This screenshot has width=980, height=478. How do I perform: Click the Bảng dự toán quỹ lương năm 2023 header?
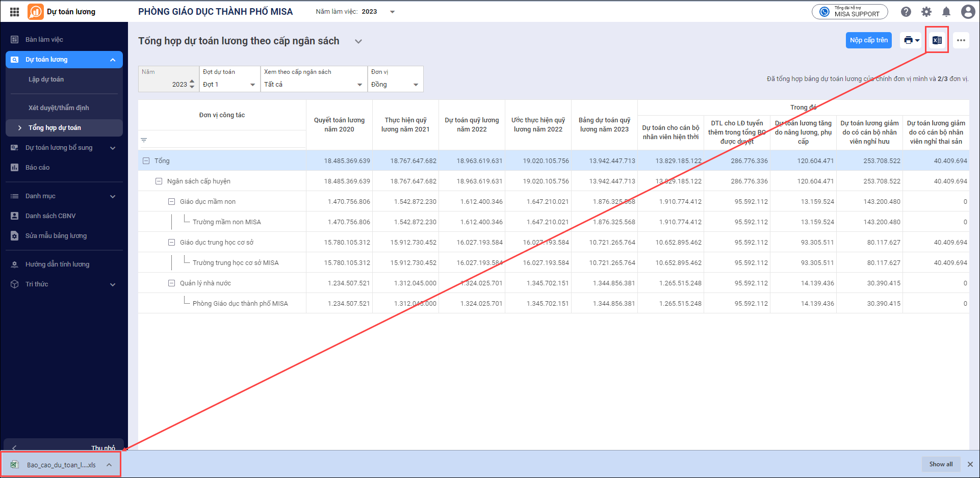(605, 125)
